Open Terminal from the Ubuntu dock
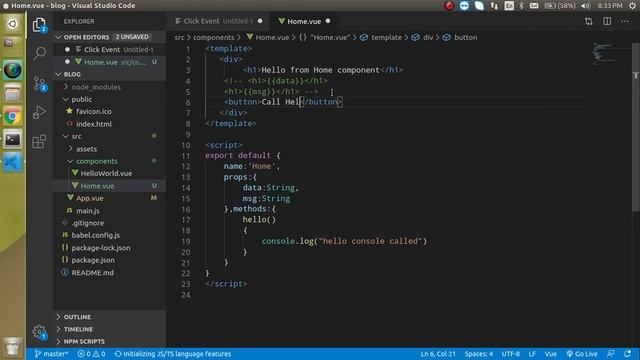The height and width of the screenshot is (360, 640). (x=13, y=140)
